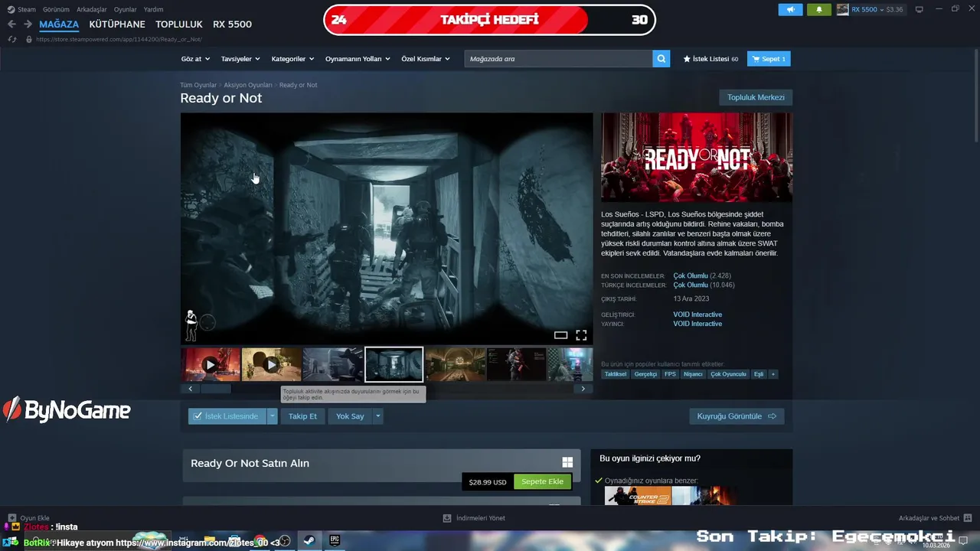Add more tags with the plus button
This screenshot has width=980, height=551.
(x=773, y=374)
